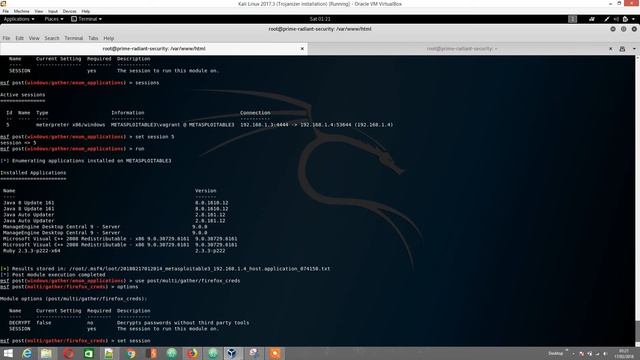Open the terminal's Edit menu

click(19, 38)
